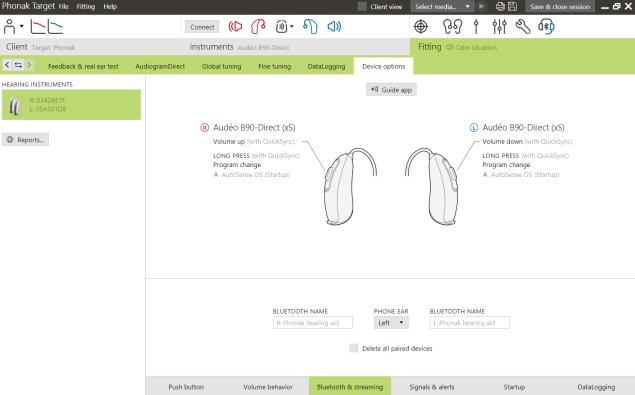Click the blue left-ear mute speaker icon
Image resolution: width=635 pixels, height=395 pixels.
coord(334,27)
